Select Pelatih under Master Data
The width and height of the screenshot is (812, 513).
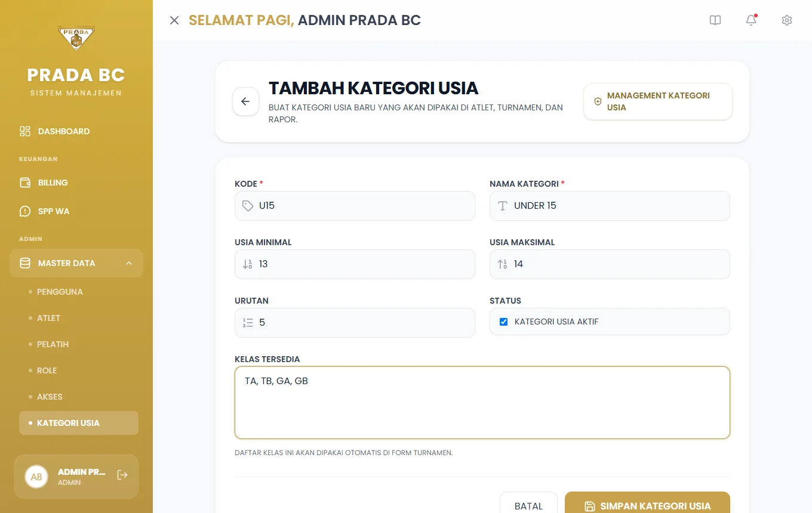coord(79,344)
